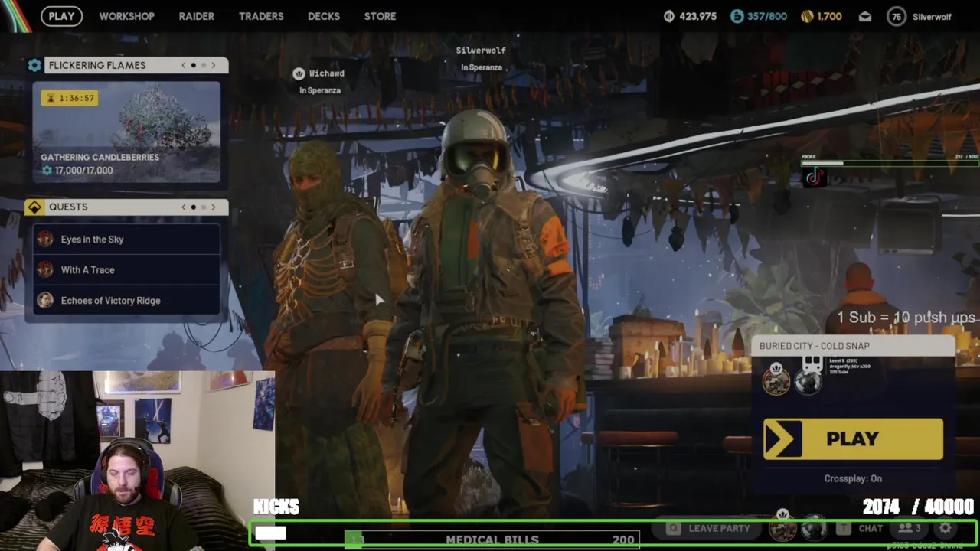
Task: Click the With A Trace quest giver portrait
Action: 45,270
